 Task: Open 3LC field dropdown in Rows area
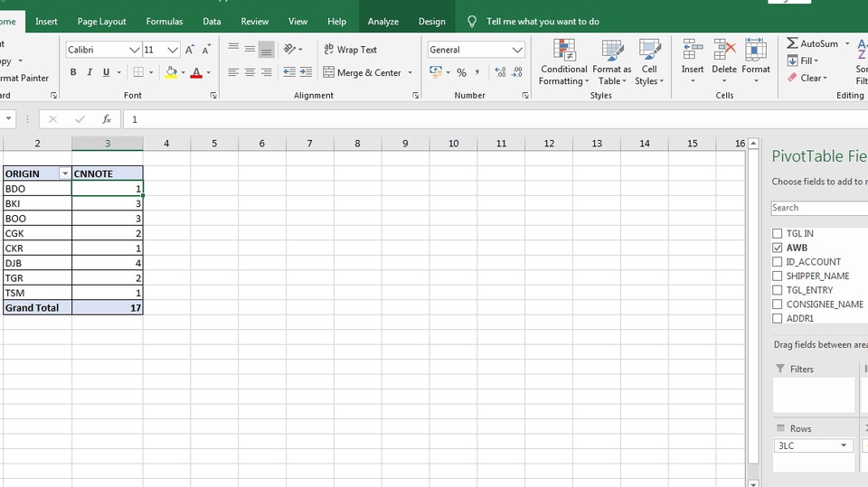coord(844,445)
